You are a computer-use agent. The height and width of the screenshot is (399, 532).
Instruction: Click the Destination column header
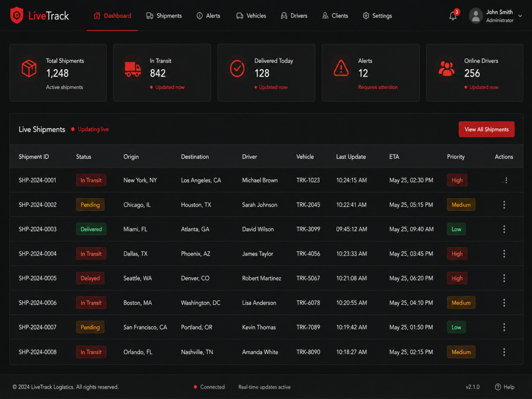tap(195, 157)
